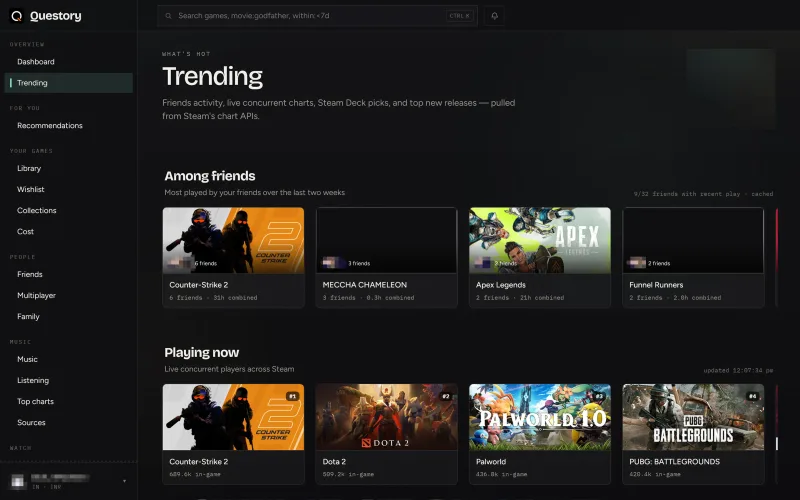800x500 pixels.
Task: Click the Playing now updated timestamp
Action: click(738, 370)
